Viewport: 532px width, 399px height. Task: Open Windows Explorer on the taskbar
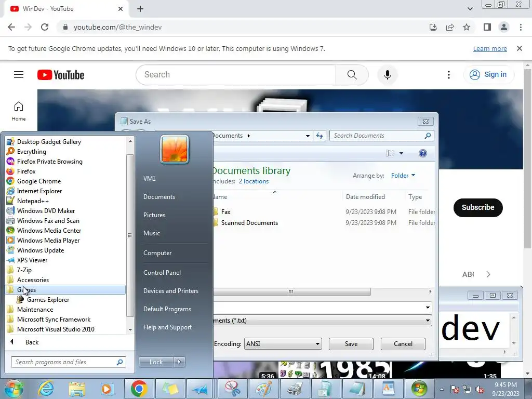tap(77, 389)
